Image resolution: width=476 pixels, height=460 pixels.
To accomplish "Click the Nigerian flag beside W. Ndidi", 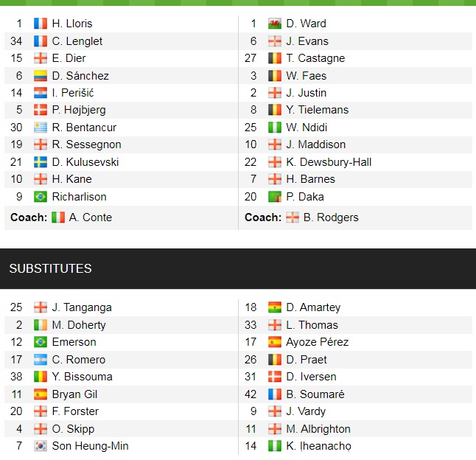I will pyautogui.click(x=275, y=128).
